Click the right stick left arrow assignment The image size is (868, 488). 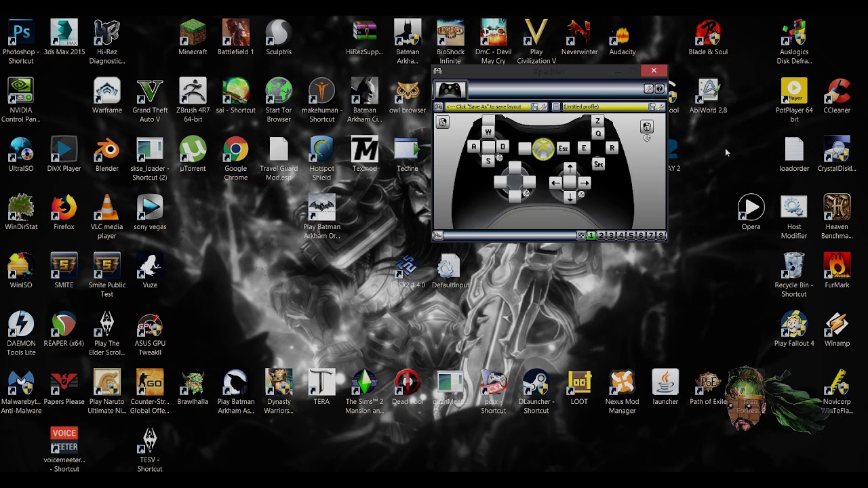555,183
